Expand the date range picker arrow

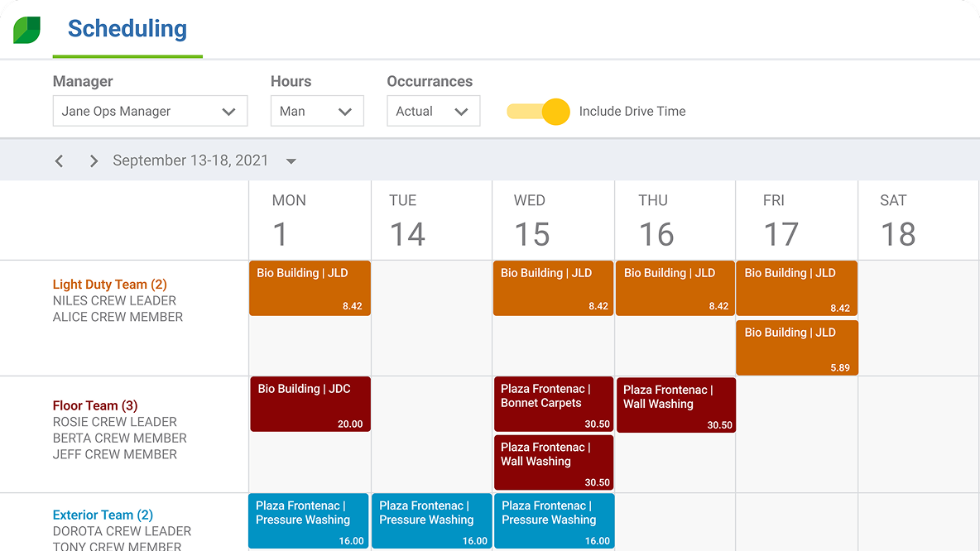291,161
